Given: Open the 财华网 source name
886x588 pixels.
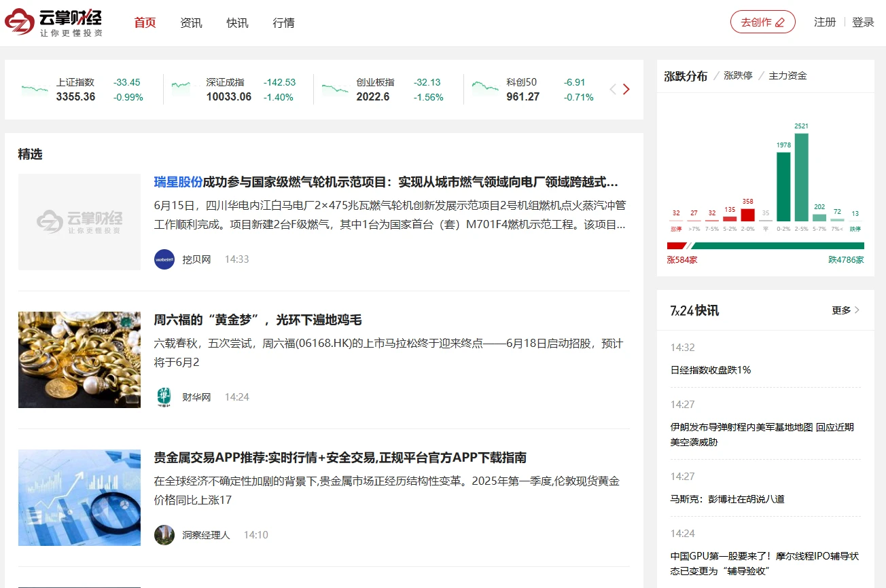Looking at the screenshot, I should (196, 397).
